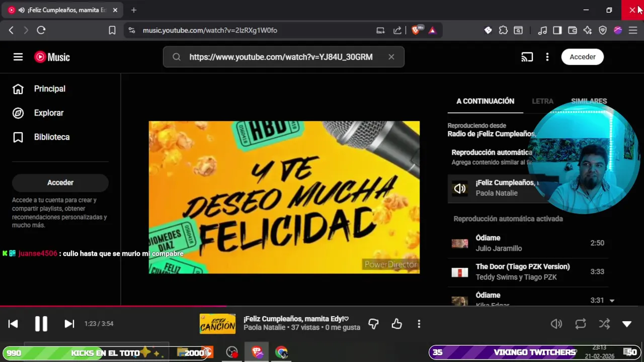Clear the search field with the X icon
This screenshot has width=644, height=362.
(391, 57)
